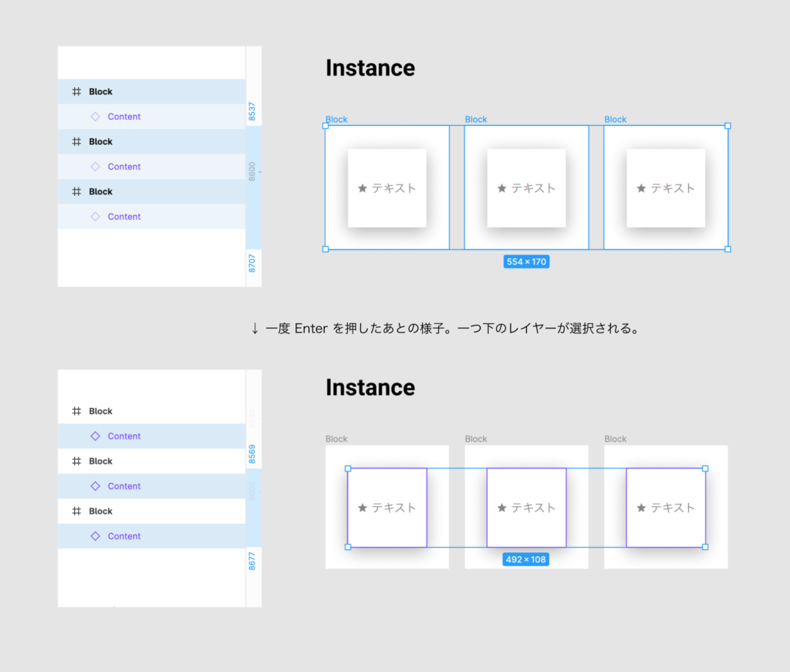This screenshot has height=672, width=790.
Task: Click star icon in the lower-right canvas card
Action: click(641, 508)
